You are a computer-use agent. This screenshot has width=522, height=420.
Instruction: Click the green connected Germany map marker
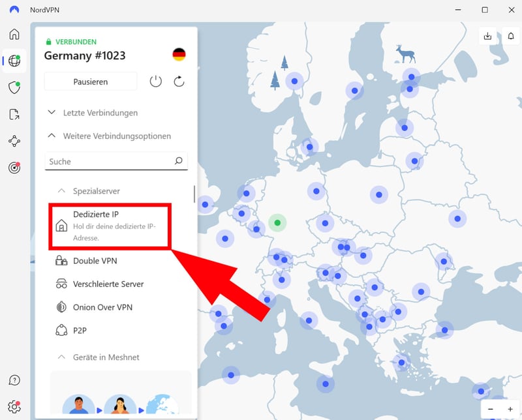click(x=277, y=222)
